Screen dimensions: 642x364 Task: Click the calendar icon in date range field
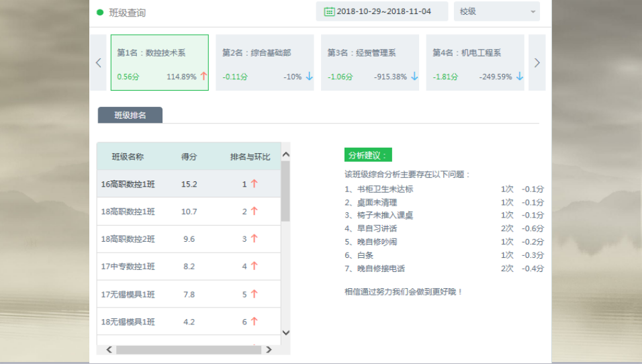tap(329, 11)
